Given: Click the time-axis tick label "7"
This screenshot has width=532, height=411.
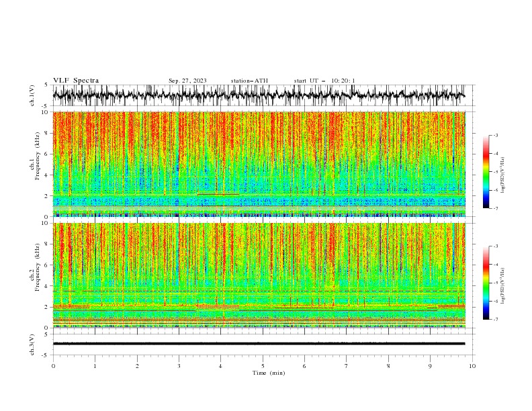Looking at the screenshot, I should [347, 366].
